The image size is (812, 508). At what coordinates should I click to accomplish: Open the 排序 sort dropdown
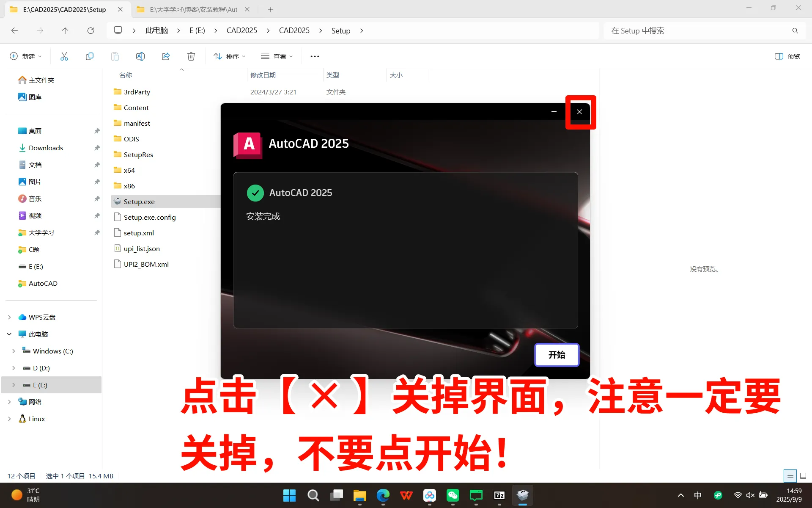tap(229, 56)
